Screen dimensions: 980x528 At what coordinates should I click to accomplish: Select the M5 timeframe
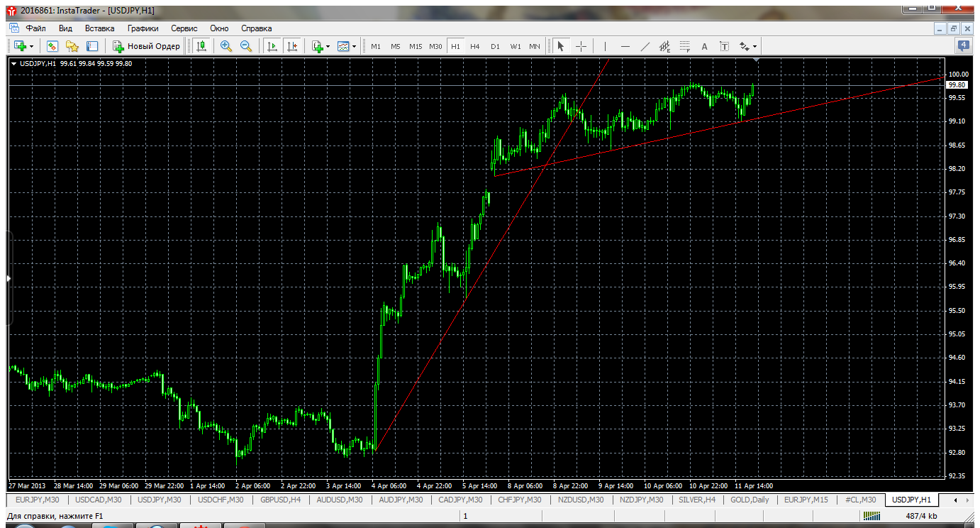tap(396, 46)
